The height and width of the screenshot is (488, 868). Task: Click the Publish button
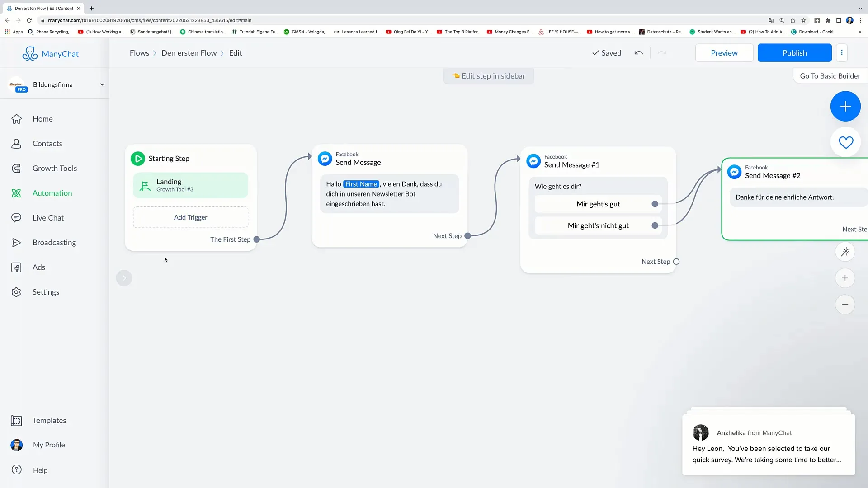click(795, 52)
